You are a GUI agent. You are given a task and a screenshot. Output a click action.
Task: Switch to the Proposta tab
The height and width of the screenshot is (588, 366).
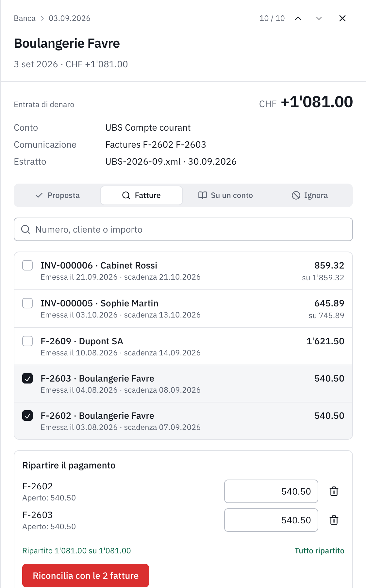(x=58, y=195)
